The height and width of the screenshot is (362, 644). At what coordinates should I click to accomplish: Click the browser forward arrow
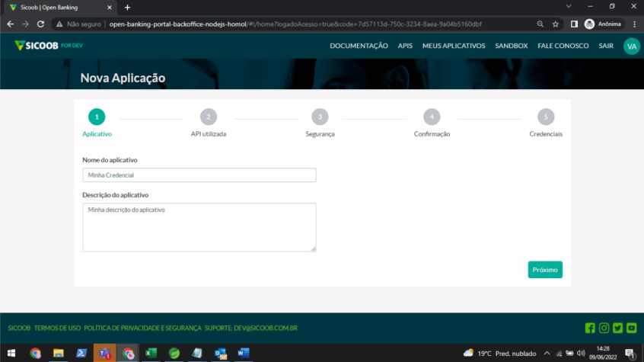point(25,24)
